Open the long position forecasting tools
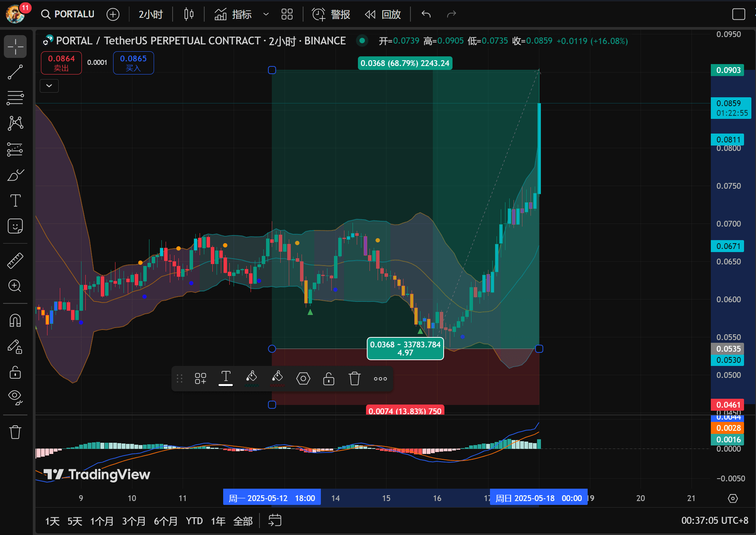Viewport: 756px width, 535px height. click(15, 149)
